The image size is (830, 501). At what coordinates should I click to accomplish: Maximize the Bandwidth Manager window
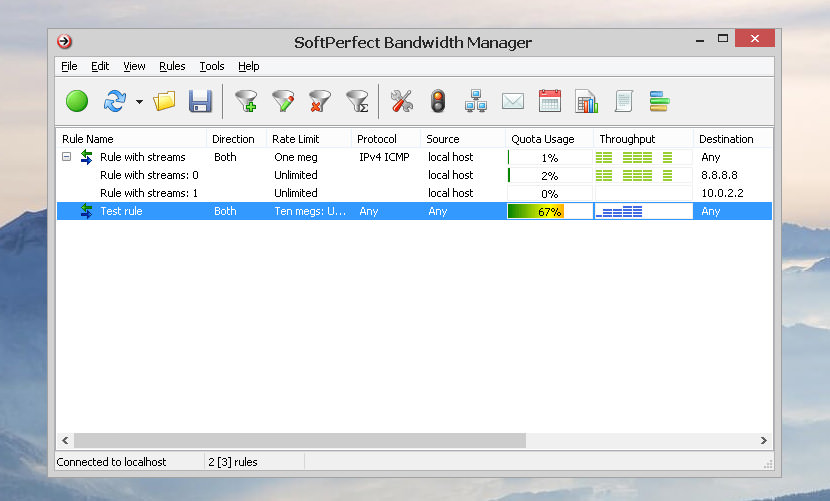point(723,38)
